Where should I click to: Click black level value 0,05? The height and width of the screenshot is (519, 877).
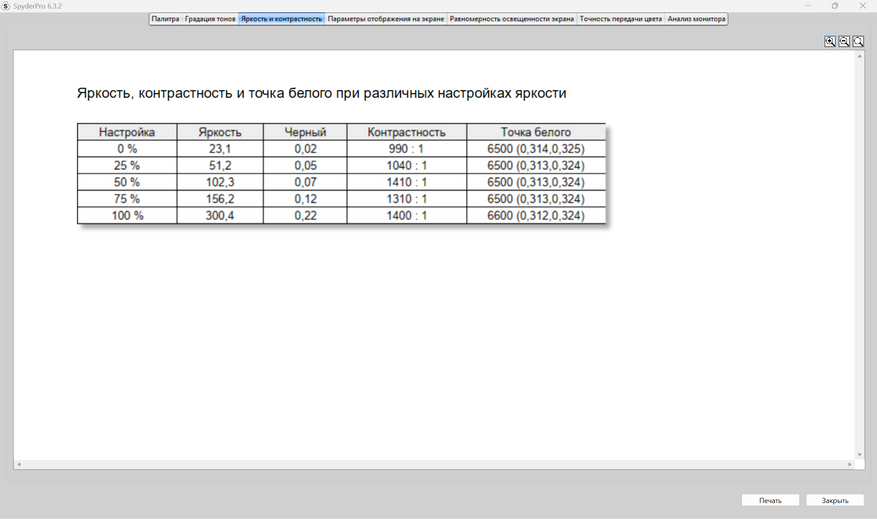305,166
